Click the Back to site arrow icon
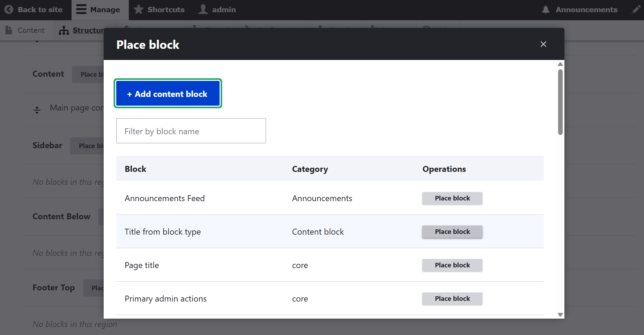The height and width of the screenshot is (335, 644). coord(9,10)
